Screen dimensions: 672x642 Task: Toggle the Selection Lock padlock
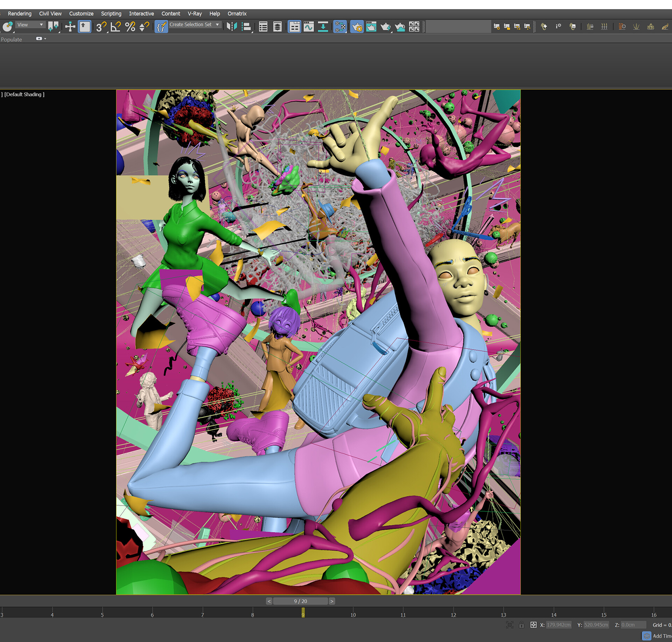click(x=521, y=625)
